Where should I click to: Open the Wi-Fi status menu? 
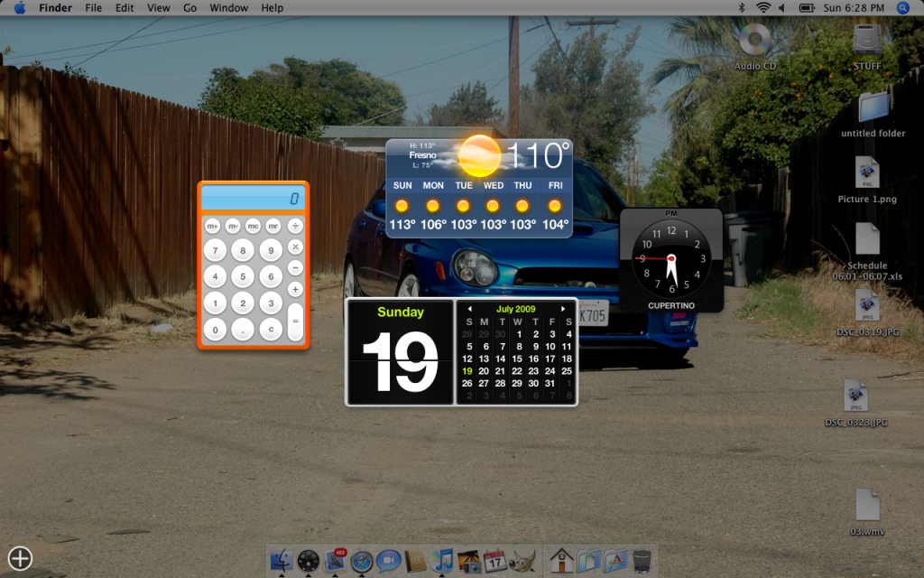pyautogui.click(x=765, y=7)
